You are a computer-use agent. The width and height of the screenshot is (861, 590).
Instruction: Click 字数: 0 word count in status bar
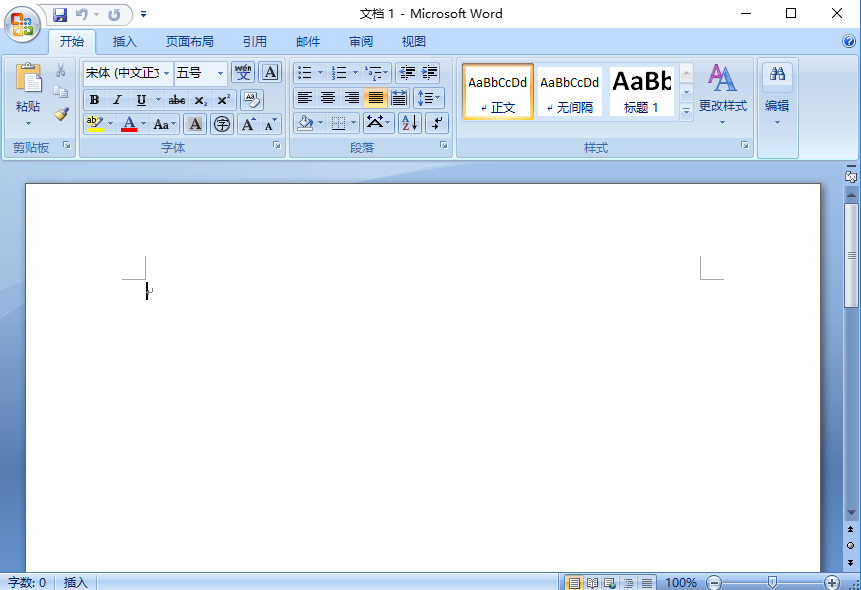point(27,582)
